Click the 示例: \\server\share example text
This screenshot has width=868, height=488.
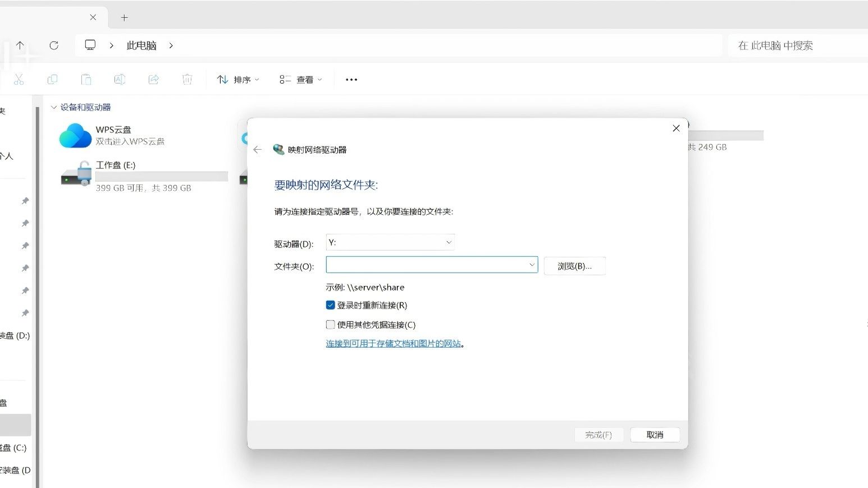pos(365,287)
